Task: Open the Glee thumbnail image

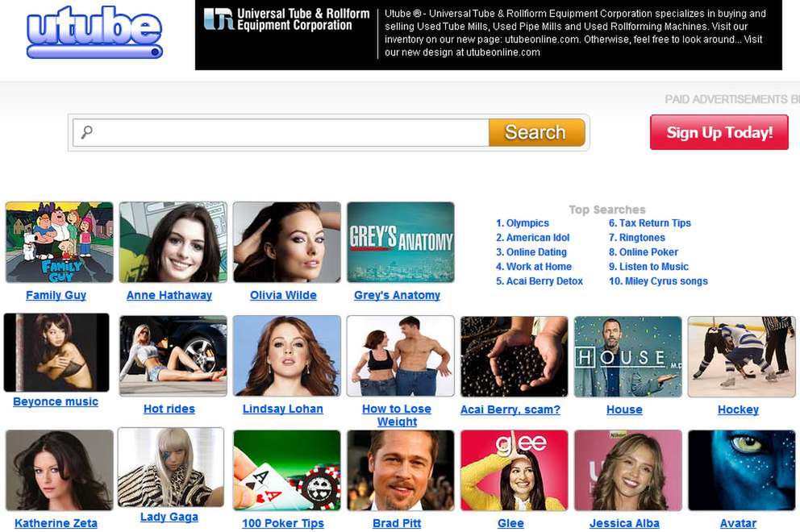Action: [x=514, y=470]
